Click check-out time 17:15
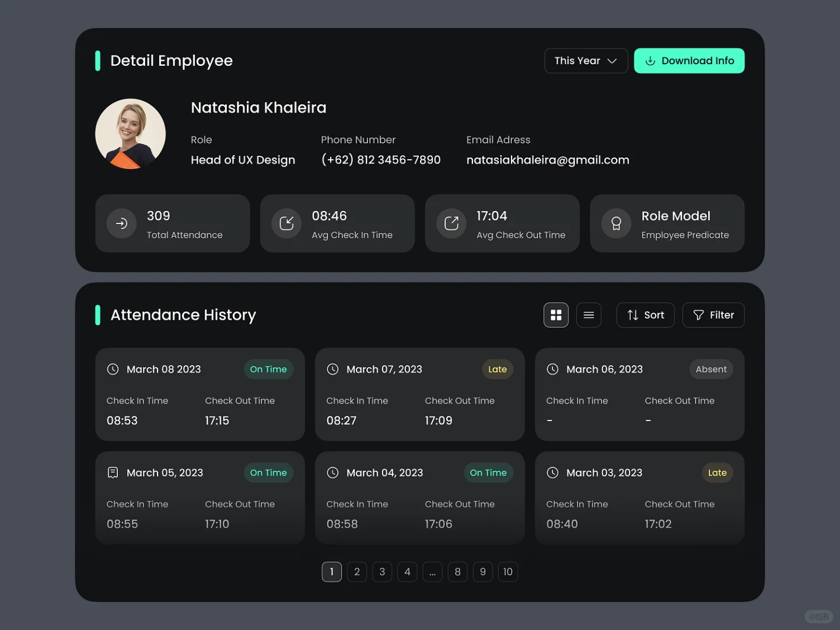Image resolution: width=840 pixels, height=630 pixels. coord(217,421)
